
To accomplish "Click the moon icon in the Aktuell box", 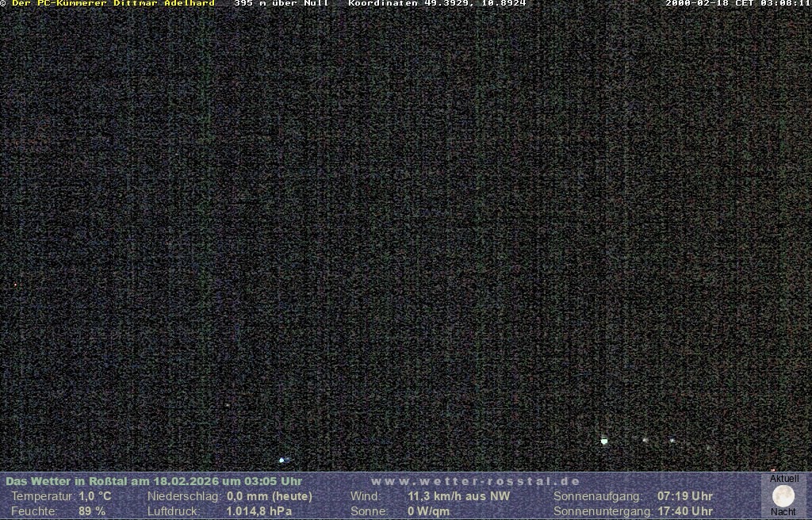I will tap(783, 496).
